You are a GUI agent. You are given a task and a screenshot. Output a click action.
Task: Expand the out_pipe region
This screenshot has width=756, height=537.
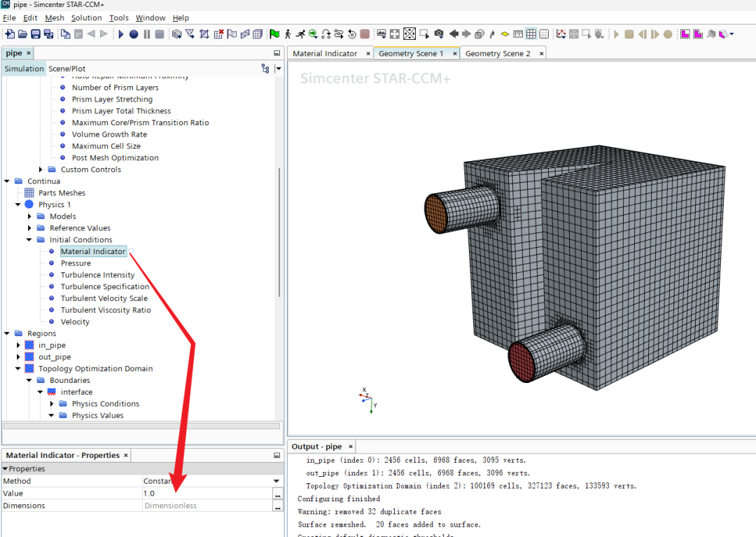pyautogui.click(x=18, y=356)
